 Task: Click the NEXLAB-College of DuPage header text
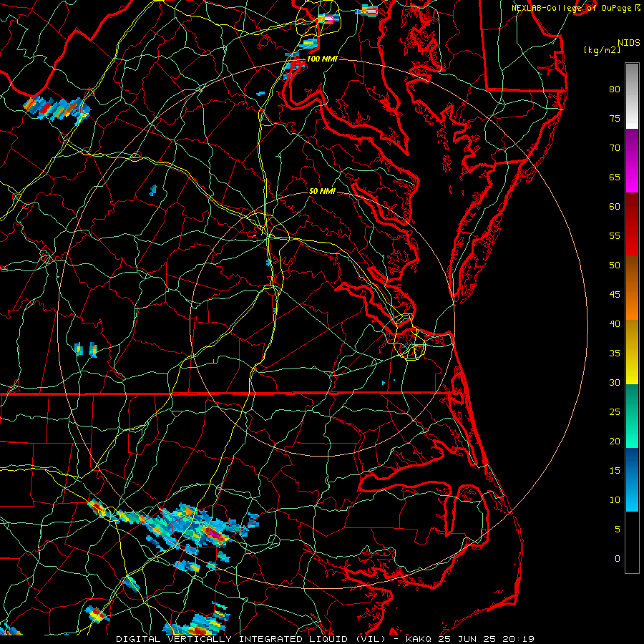(x=576, y=8)
